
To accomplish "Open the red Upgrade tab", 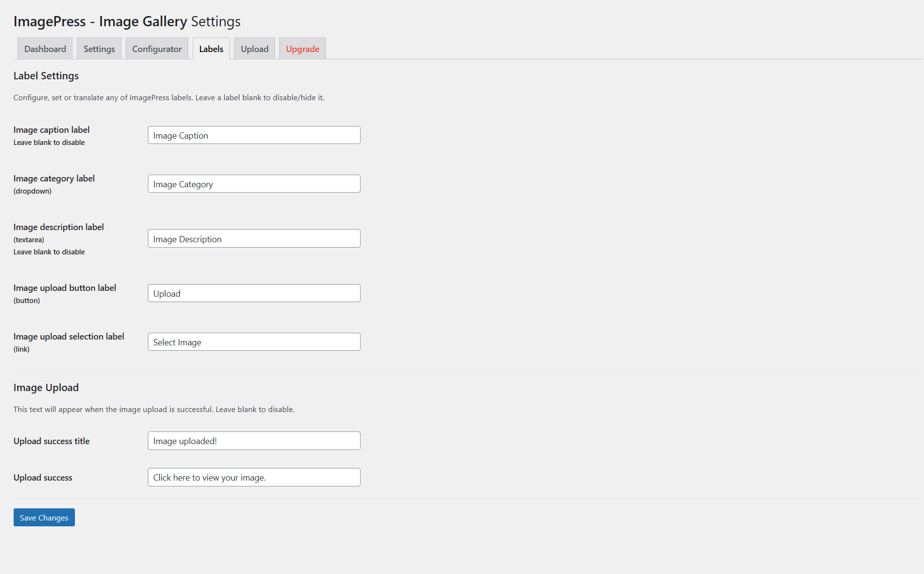I will pyautogui.click(x=303, y=49).
